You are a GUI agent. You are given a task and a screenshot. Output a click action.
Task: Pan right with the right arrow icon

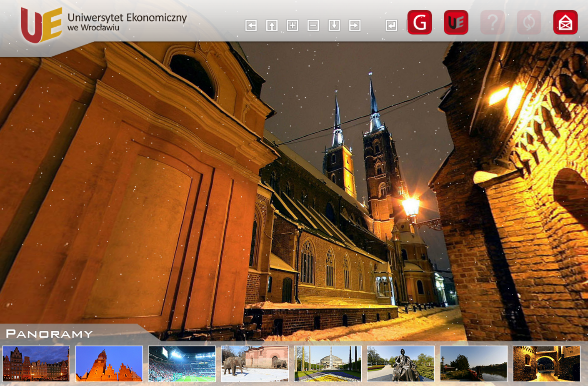coord(355,25)
